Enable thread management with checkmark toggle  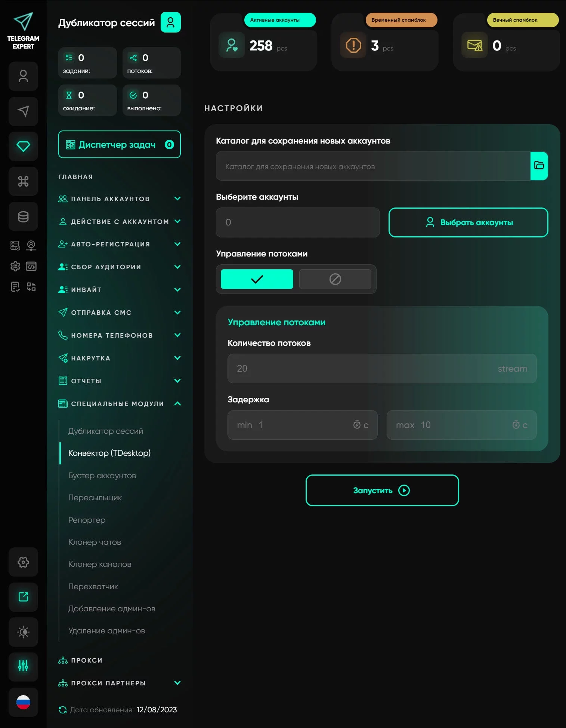pos(257,279)
